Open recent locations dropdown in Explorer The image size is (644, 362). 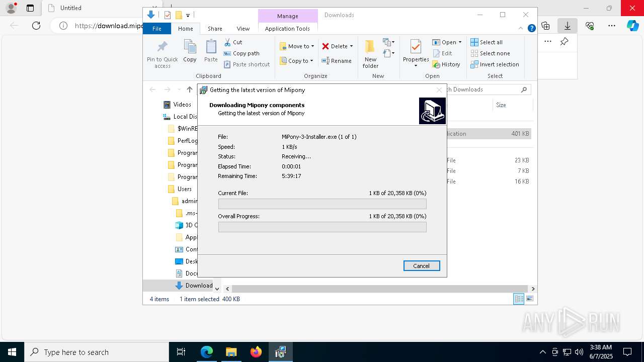[179, 89]
